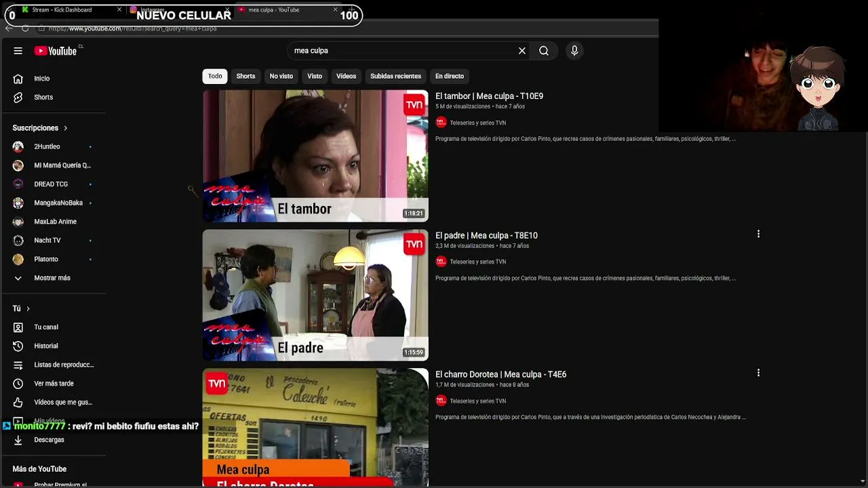Open the El tambor | Mea culpa - T10E9 title

[489, 96]
